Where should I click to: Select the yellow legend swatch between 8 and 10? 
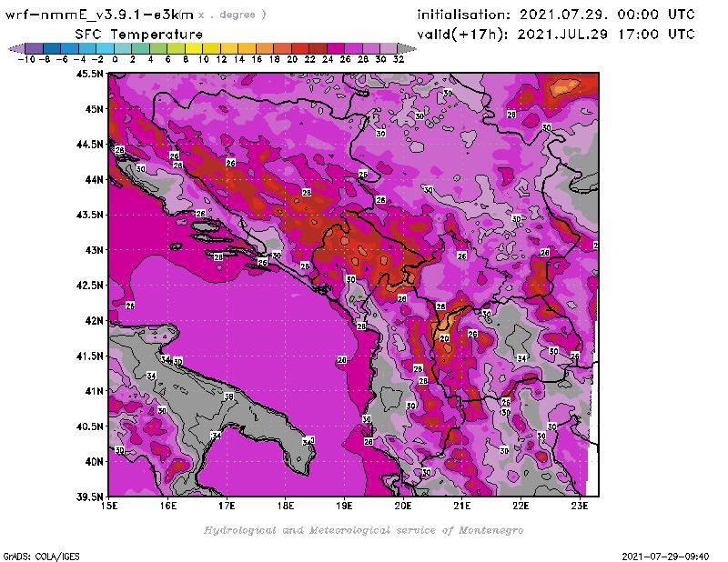click(193, 48)
